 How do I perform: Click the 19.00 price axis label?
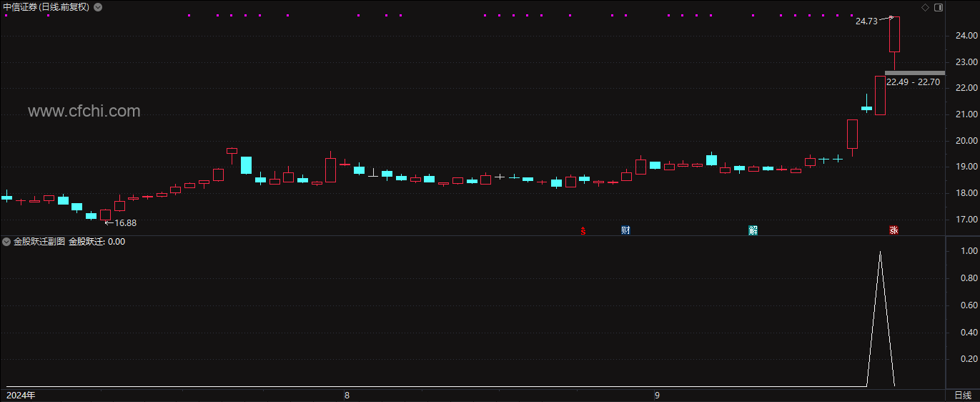click(x=966, y=167)
